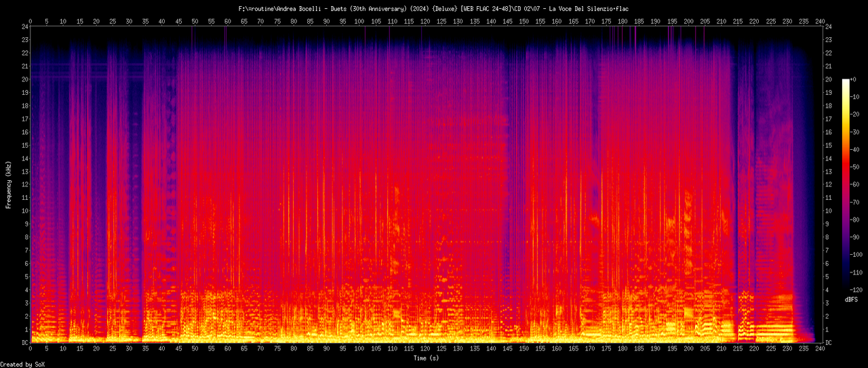Image resolution: width=868 pixels, height=368 pixels.
Task: Click the "-30" value on dBFS scale
Action: (856, 132)
